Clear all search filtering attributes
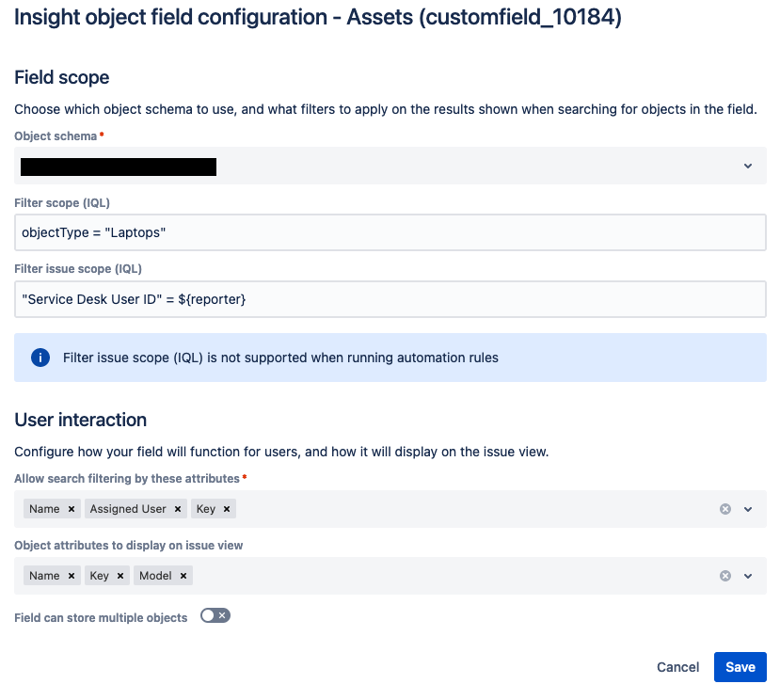 [725, 509]
